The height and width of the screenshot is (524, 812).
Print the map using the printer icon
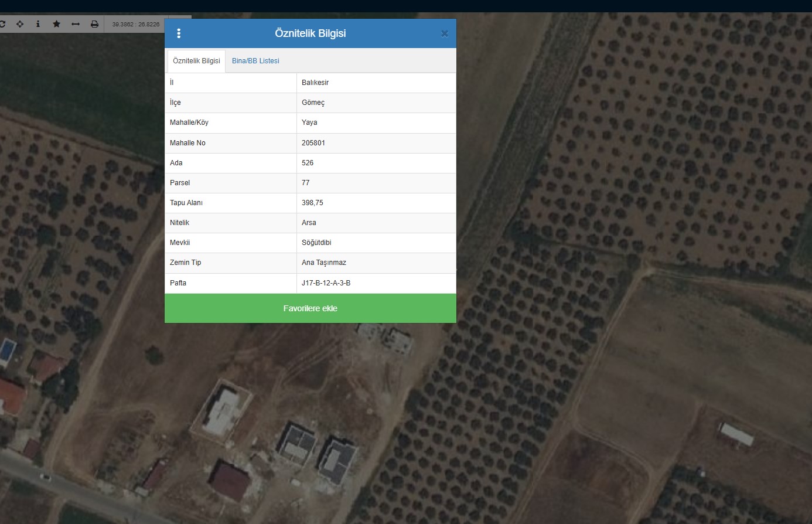pyautogui.click(x=94, y=24)
